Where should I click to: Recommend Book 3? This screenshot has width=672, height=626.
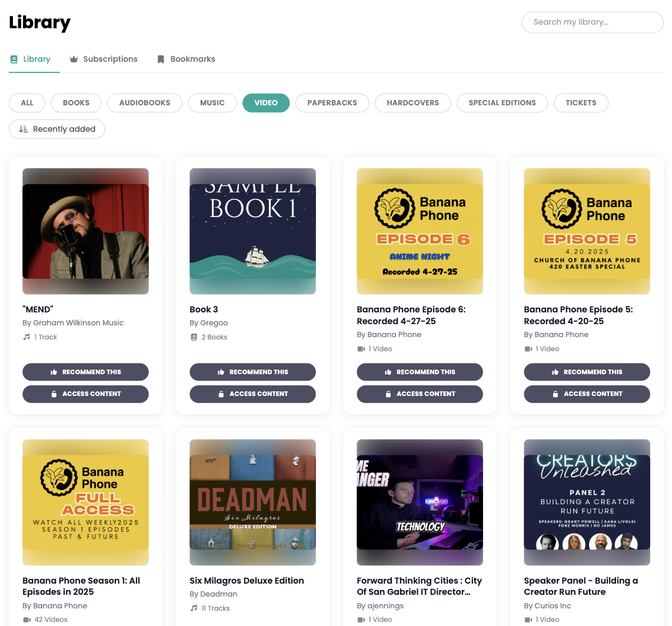253,372
